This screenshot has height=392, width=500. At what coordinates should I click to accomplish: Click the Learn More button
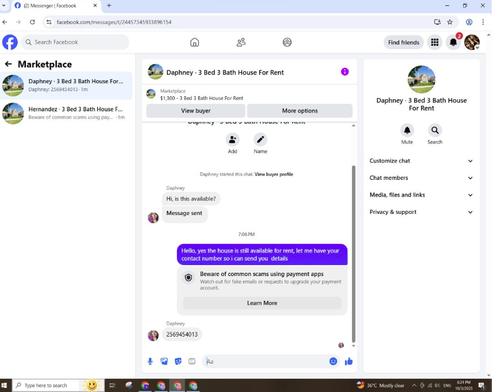point(262,303)
